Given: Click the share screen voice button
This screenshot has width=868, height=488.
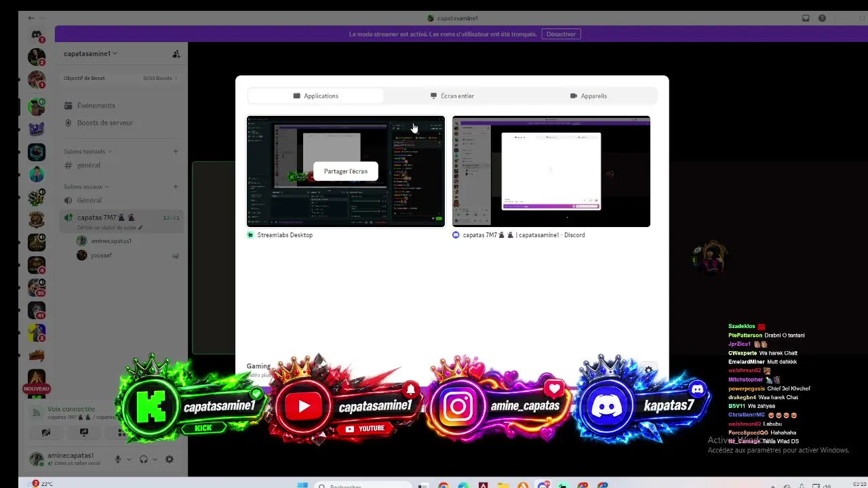Looking at the screenshot, I should 84,432.
